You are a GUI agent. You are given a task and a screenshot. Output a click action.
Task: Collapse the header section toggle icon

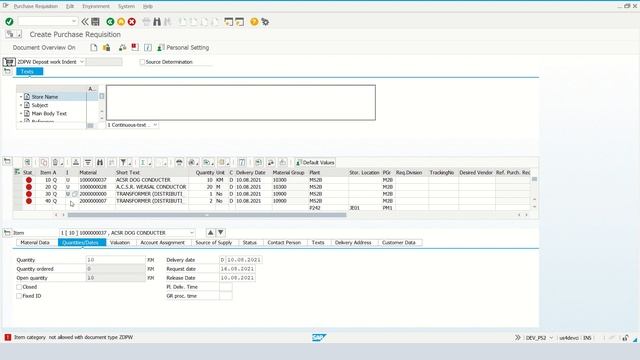pyautogui.click(x=7, y=71)
